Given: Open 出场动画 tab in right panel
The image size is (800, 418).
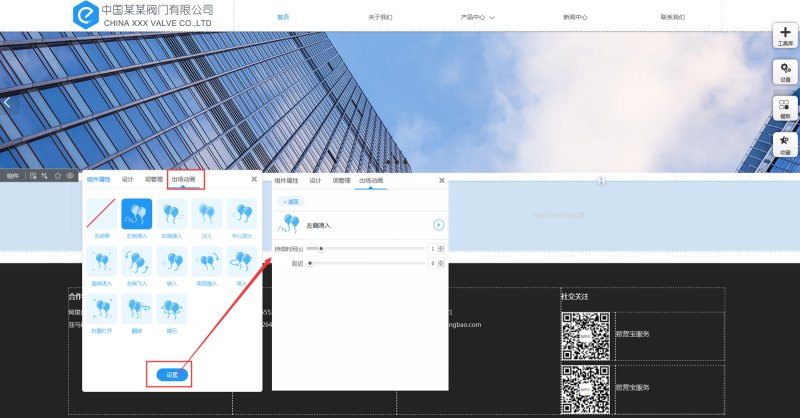Looking at the screenshot, I should pos(371,181).
